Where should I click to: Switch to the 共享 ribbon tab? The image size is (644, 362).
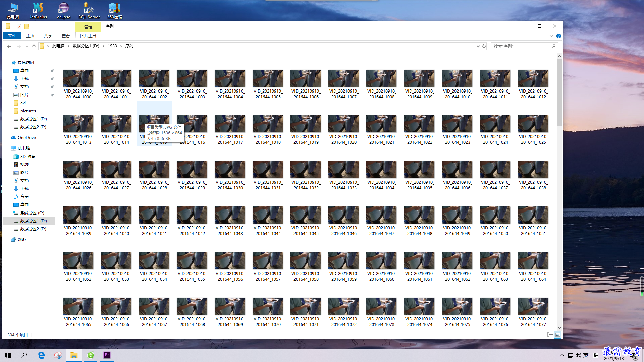point(48,36)
